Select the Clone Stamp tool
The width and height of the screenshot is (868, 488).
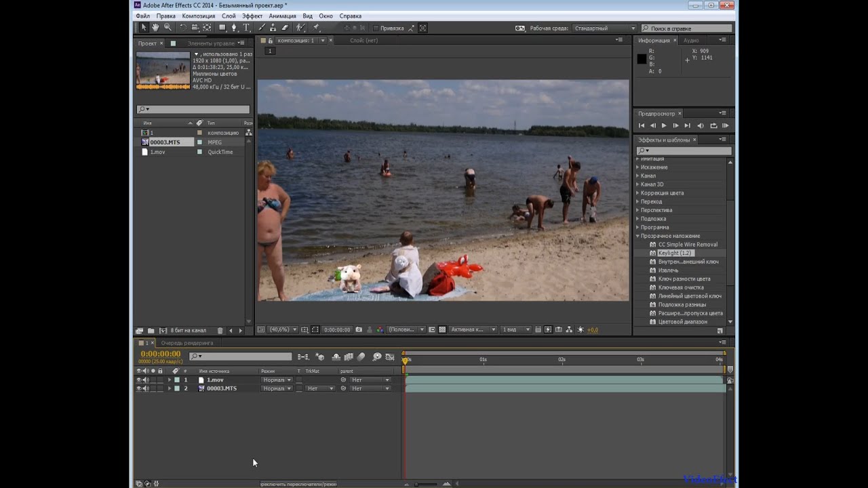(x=273, y=28)
